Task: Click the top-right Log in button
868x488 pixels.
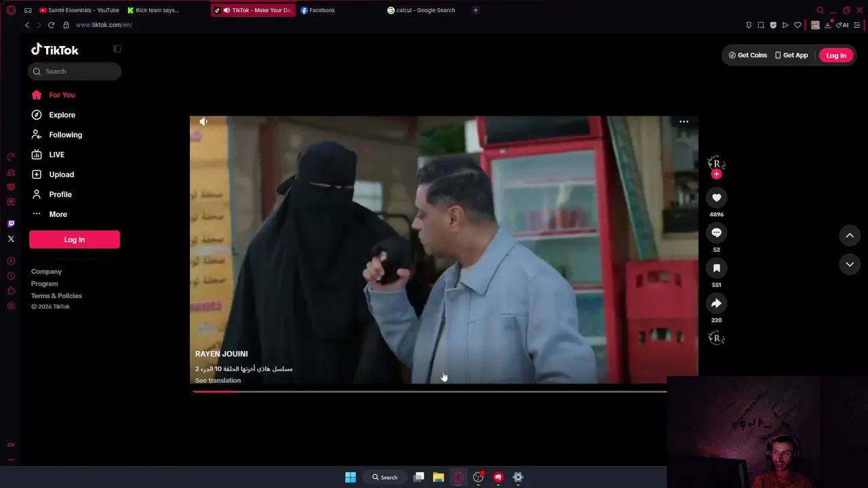Action: (x=836, y=56)
